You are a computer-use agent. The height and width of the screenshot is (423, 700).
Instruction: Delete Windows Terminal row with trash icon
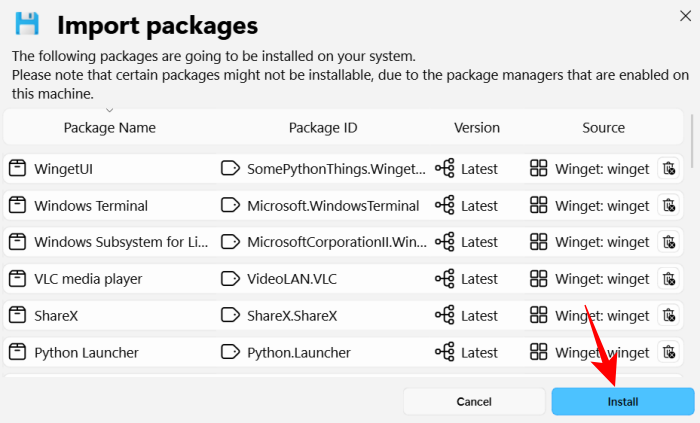[x=669, y=206]
